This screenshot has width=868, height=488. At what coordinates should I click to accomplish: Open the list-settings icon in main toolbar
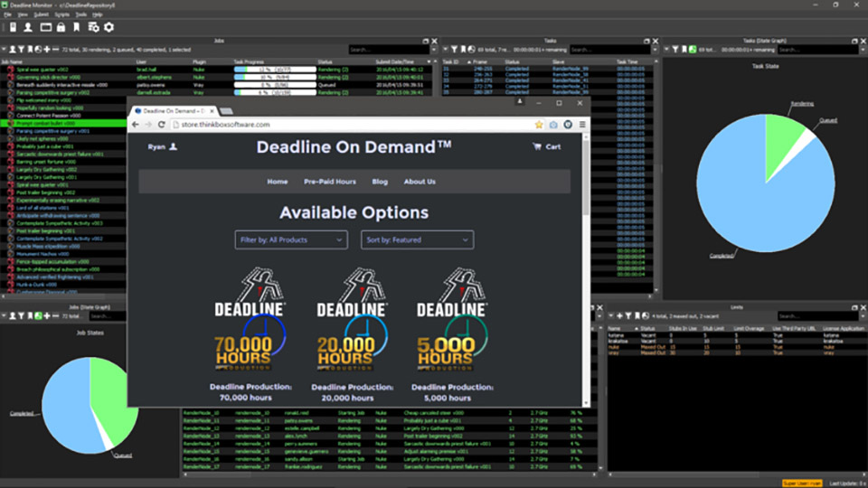coord(93,27)
